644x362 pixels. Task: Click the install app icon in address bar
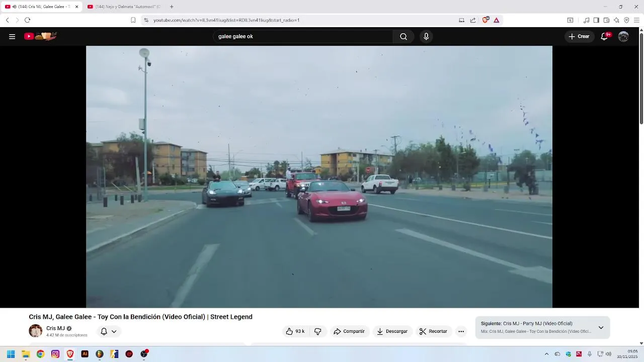pos(461,20)
